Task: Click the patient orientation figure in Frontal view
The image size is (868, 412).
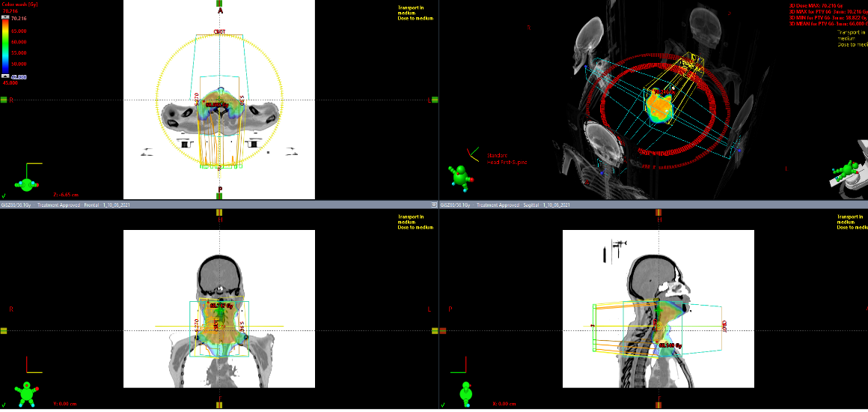Action: (25, 394)
